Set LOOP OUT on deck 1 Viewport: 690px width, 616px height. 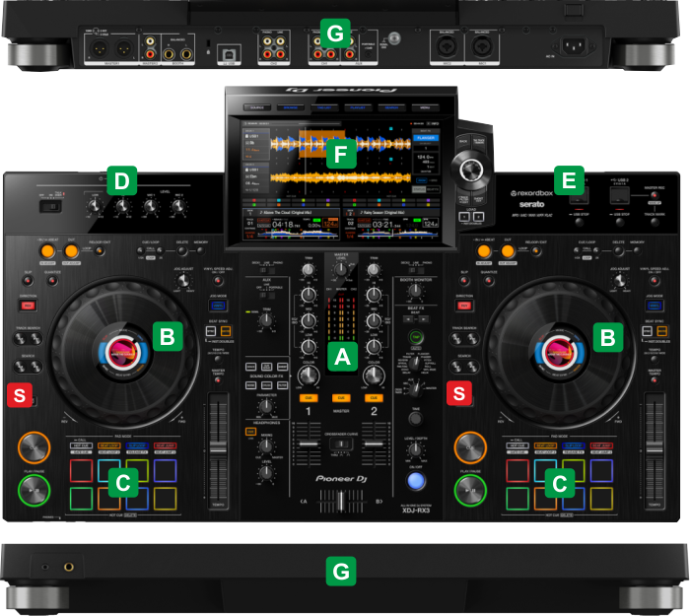[x=71, y=251]
